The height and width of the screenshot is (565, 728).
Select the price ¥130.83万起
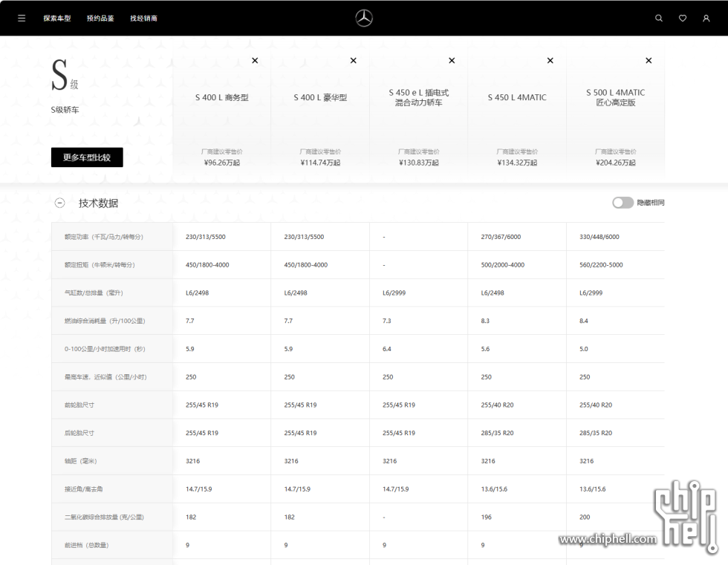419,163
